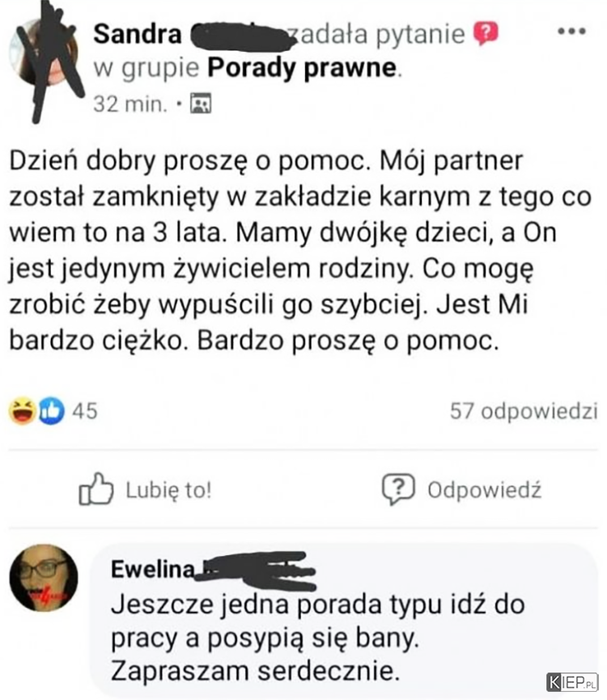This screenshot has height=700, width=607.
Task: Click the post text starting Dzień dobry
Action: [x=300, y=250]
